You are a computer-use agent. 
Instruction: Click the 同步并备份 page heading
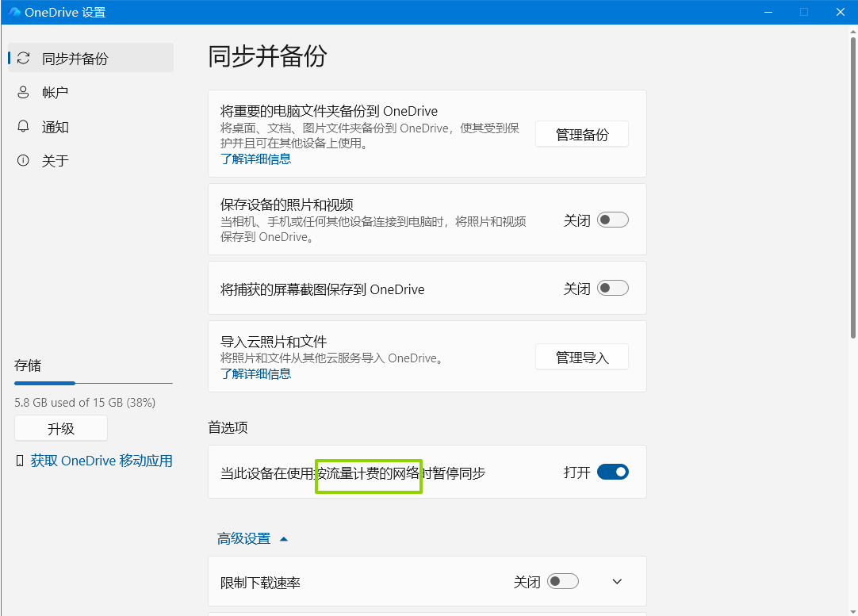pyautogui.click(x=267, y=56)
